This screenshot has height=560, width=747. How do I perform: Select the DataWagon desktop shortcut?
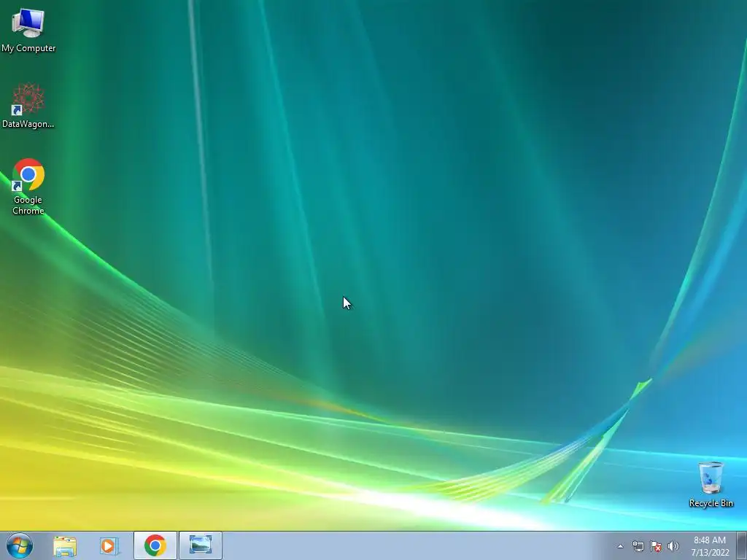tap(28, 106)
